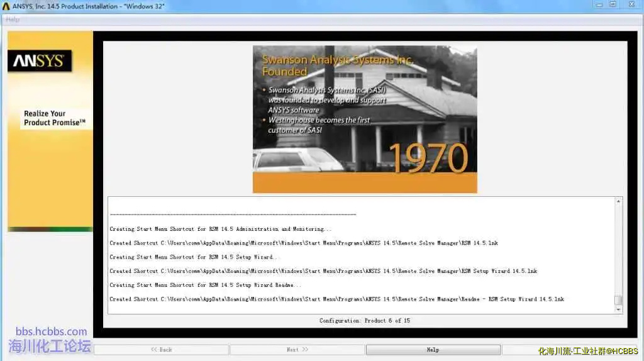Click the 'Configuration: Product 6 of 15' status text
Viewport: 644px width, 361px height.
[x=364, y=321]
